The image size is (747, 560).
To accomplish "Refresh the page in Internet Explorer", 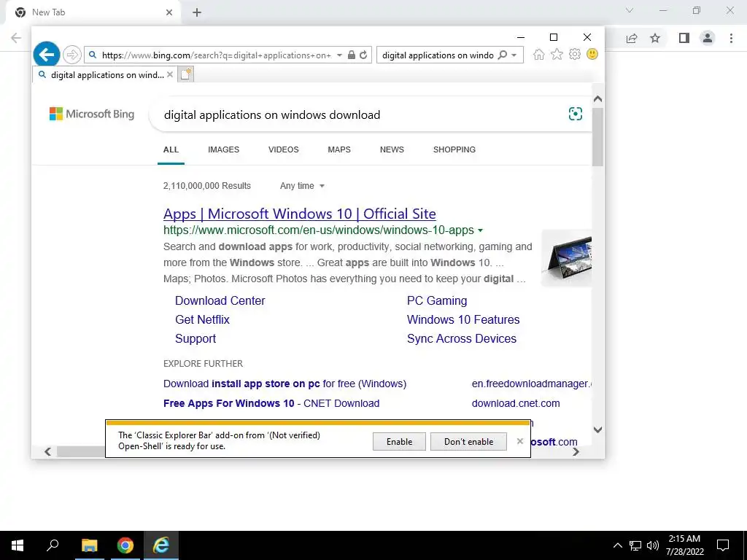I will [363, 55].
